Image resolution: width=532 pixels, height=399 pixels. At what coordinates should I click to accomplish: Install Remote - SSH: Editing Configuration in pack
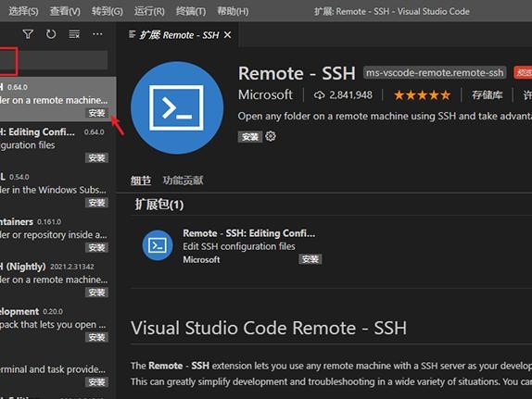point(310,259)
